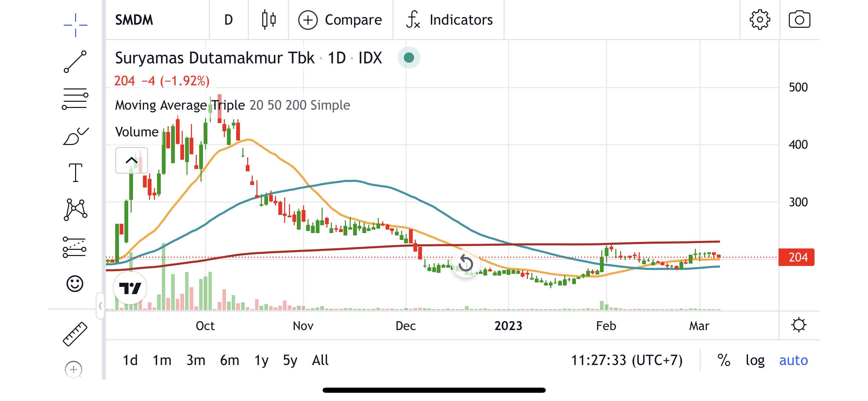Select the trend line drawing tool
The height and width of the screenshot is (401, 868).
pyautogui.click(x=75, y=62)
